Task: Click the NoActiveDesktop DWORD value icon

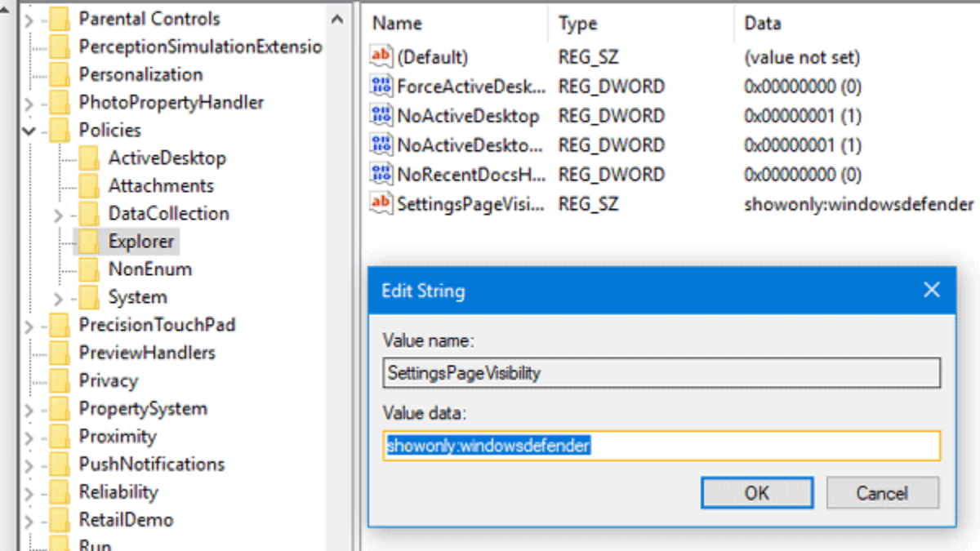Action: [x=381, y=115]
